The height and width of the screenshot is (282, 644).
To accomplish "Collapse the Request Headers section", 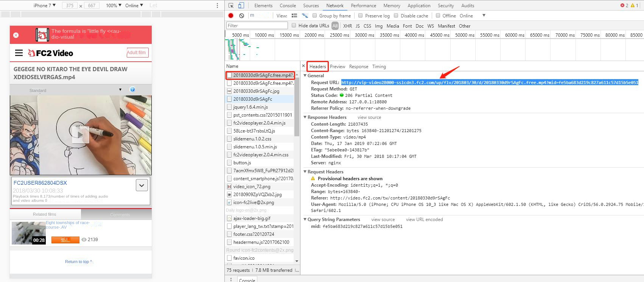I will [x=305, y=171].
